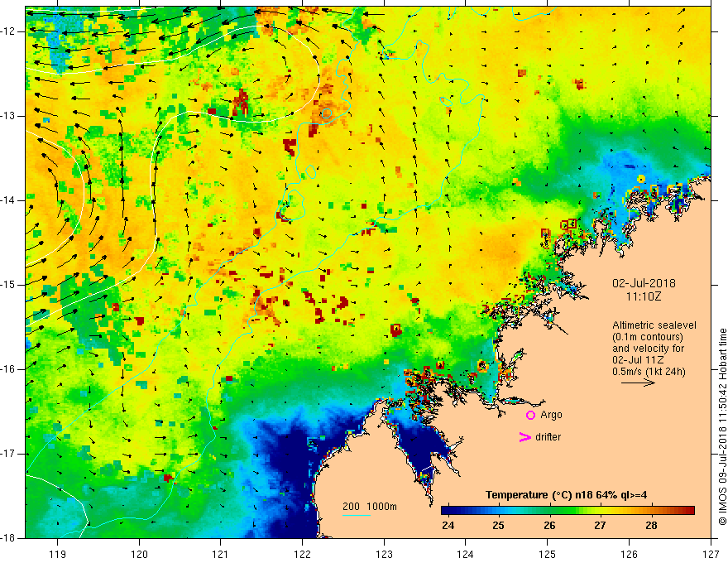Click the '200 1000m' depth label
Viewport: 728px width, 563px height.
370,507
